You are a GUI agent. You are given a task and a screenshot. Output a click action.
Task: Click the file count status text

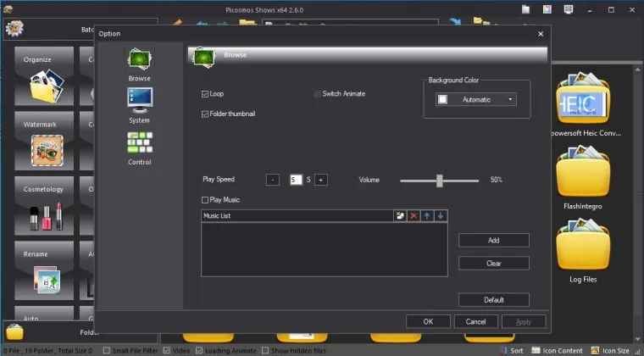click(x=47, y=351)
